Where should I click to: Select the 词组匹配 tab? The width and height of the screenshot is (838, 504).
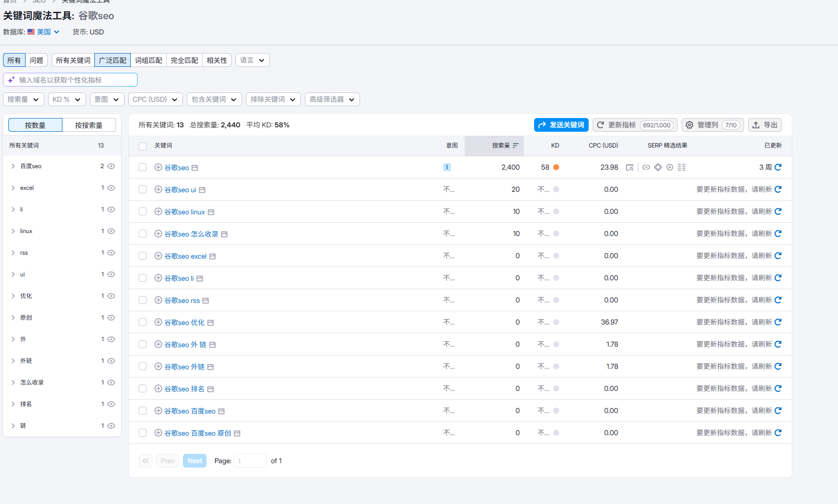point(149,60)
